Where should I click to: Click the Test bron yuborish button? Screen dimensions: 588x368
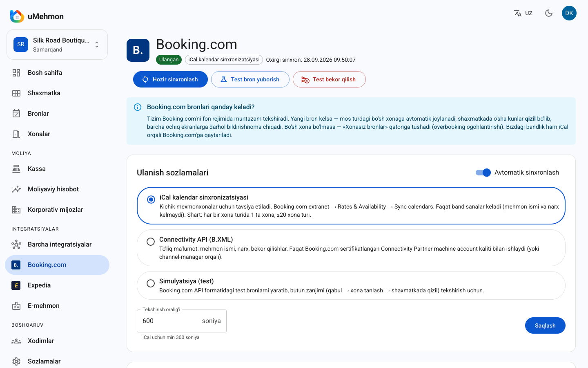point(250,79)
